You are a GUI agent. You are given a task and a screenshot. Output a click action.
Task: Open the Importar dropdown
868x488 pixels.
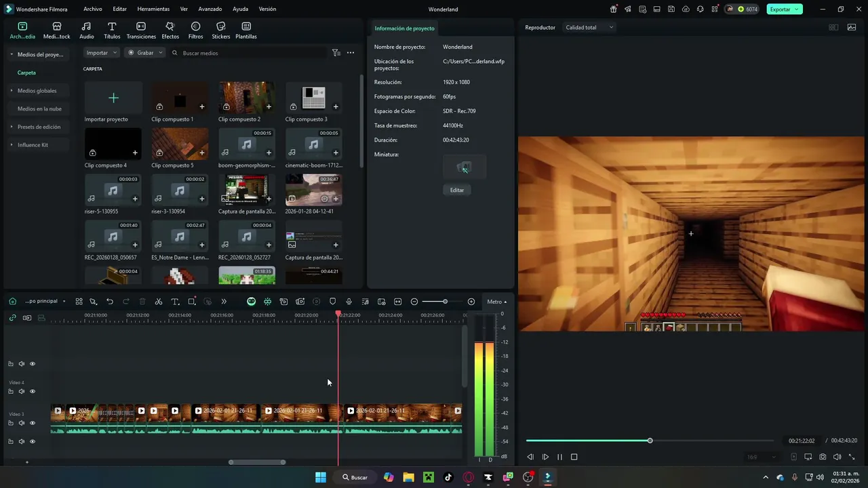[x=102, y=53]
